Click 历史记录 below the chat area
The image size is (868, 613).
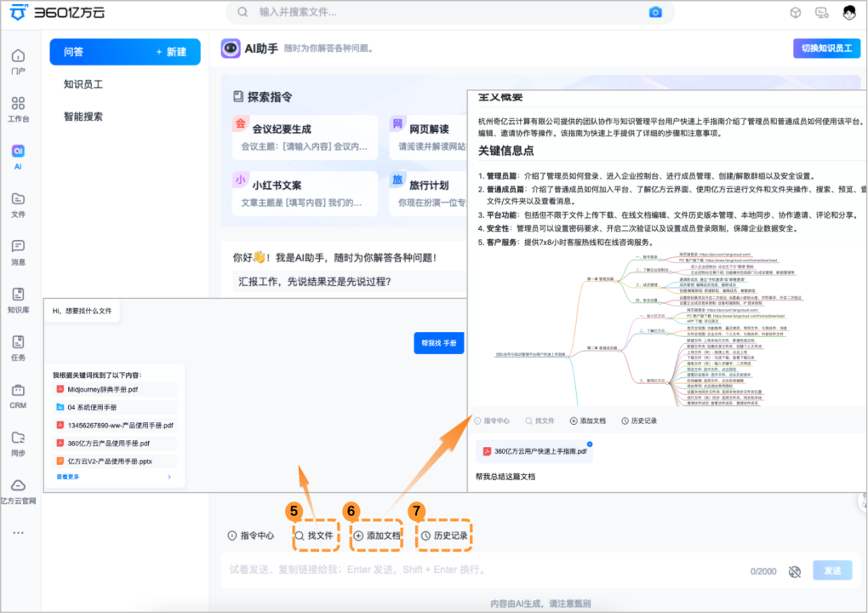coord(444,536)
